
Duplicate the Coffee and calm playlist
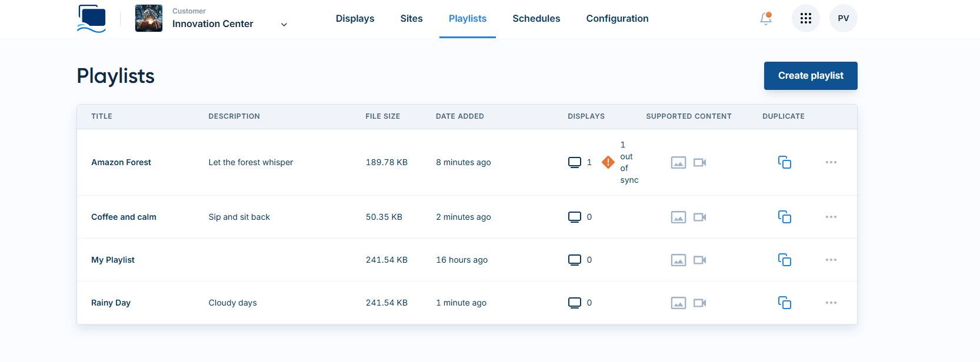pyautogui.click(x=784, y=217)
